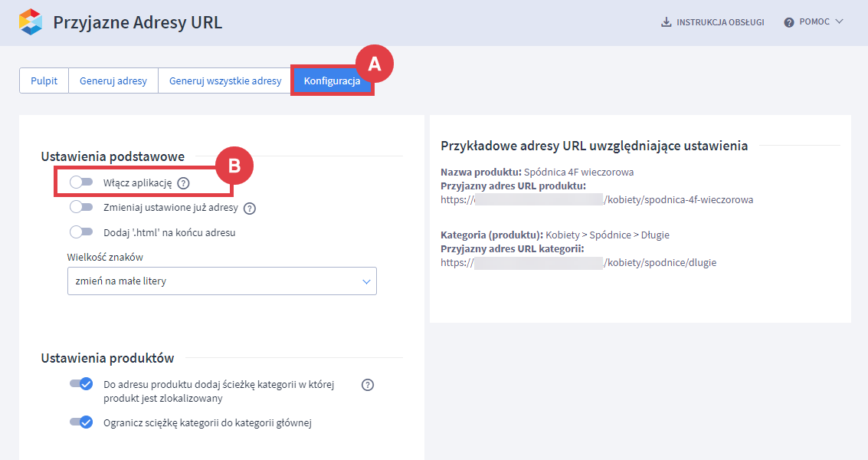Click help icon beside Zmieniaj ustawione już adresy
This screenshot has height=460, width=868.
[x=249, y=208]
